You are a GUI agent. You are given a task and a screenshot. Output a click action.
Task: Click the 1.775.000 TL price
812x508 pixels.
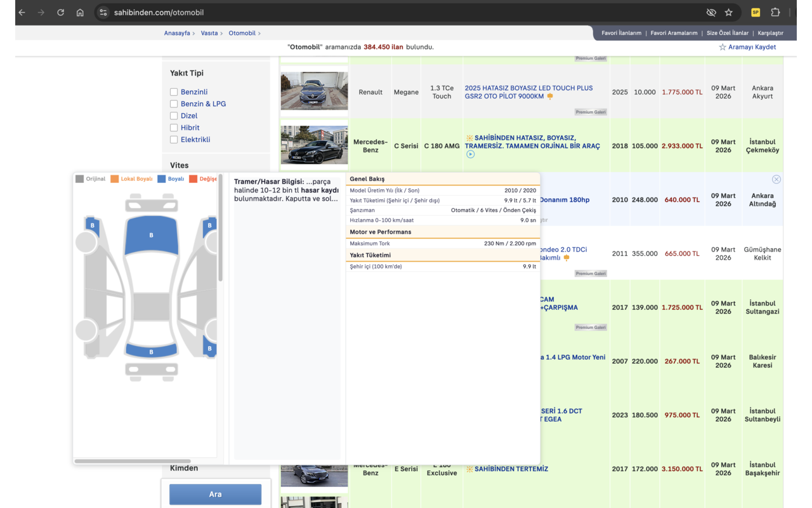coord(682,92)
